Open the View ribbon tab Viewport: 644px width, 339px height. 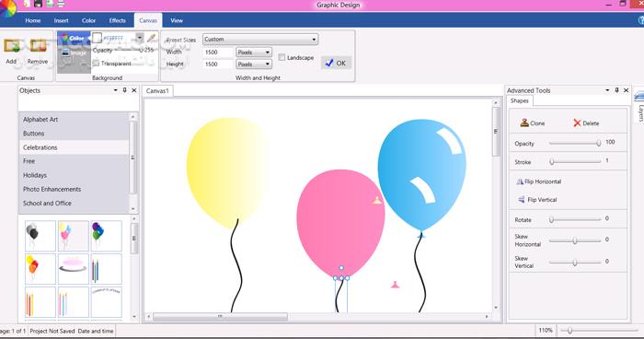pos(177,20)
